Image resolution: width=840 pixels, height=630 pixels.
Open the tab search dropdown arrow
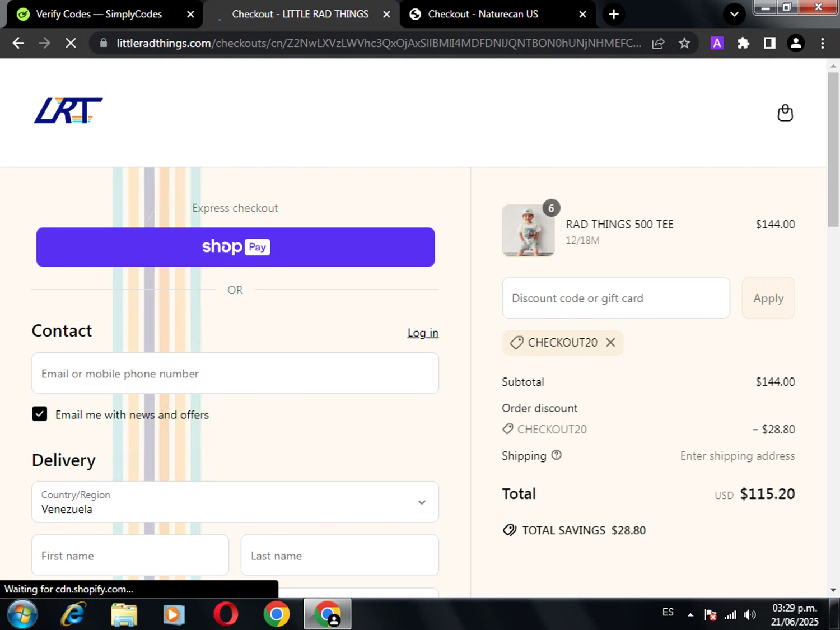pos(734,15)
